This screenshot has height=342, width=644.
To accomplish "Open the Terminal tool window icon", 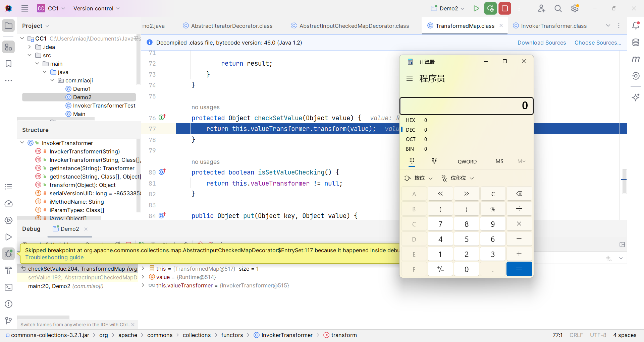I will pos(9,287).
